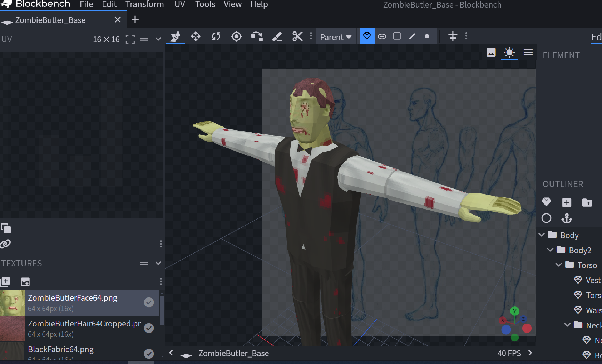Toggle cluster selection mode link icon
Image resolution: width=602 pixels, height=364 pixels.
point(382,36)
